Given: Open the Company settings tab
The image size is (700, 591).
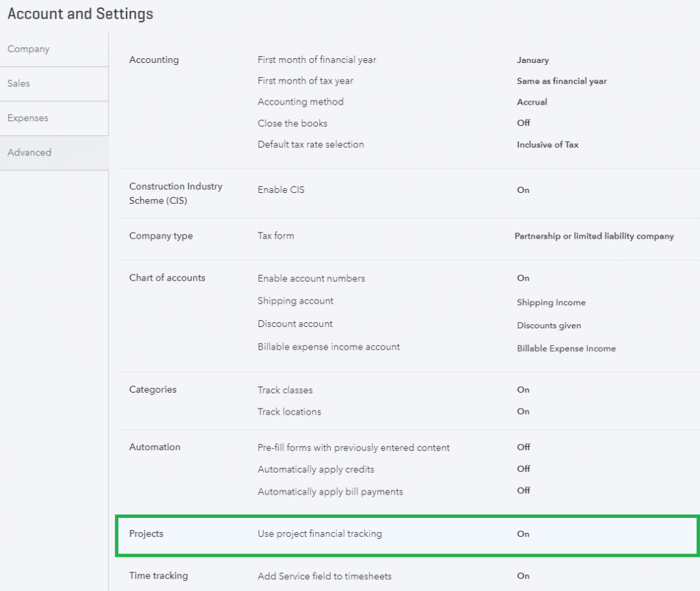Looking at the screenshot, I should (x=53, y=49).
